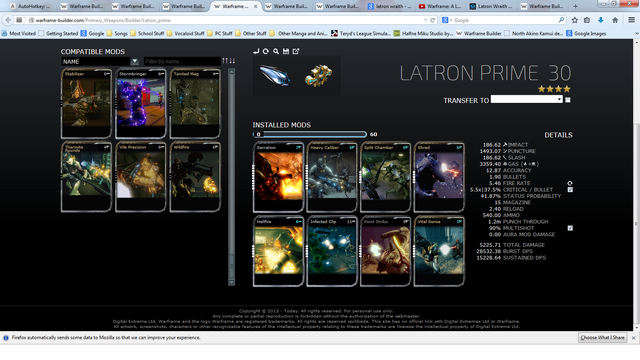Image resolution: width=640 pixels, height=360 pixels.
Task: Expand the bookmarks toolbar overflow chevron
Action: (637, 33)
